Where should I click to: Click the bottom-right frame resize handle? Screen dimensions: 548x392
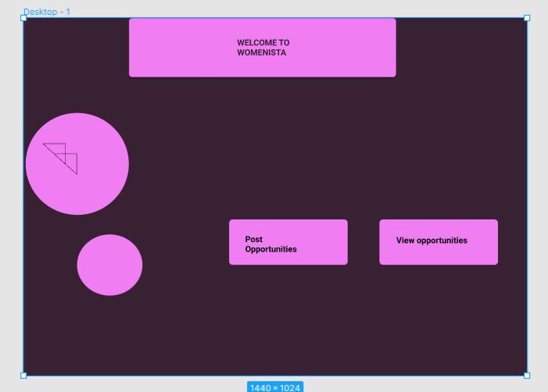click(x=527, y=376)
